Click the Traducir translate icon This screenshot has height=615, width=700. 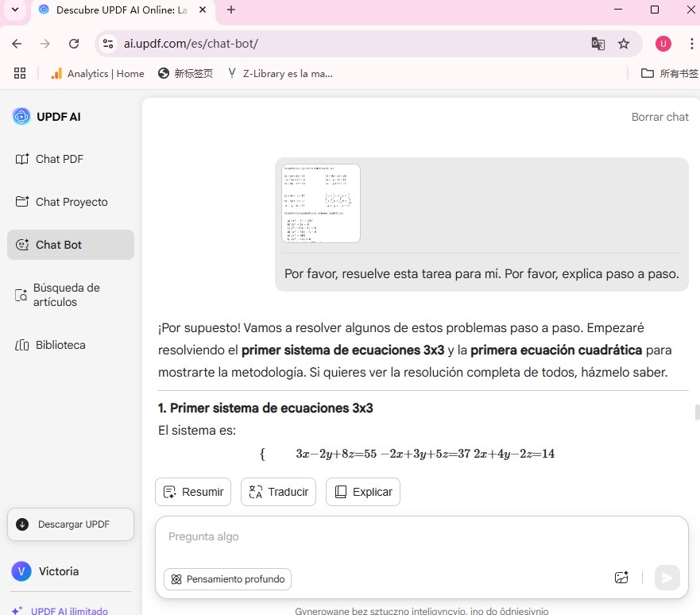[255, 492]
